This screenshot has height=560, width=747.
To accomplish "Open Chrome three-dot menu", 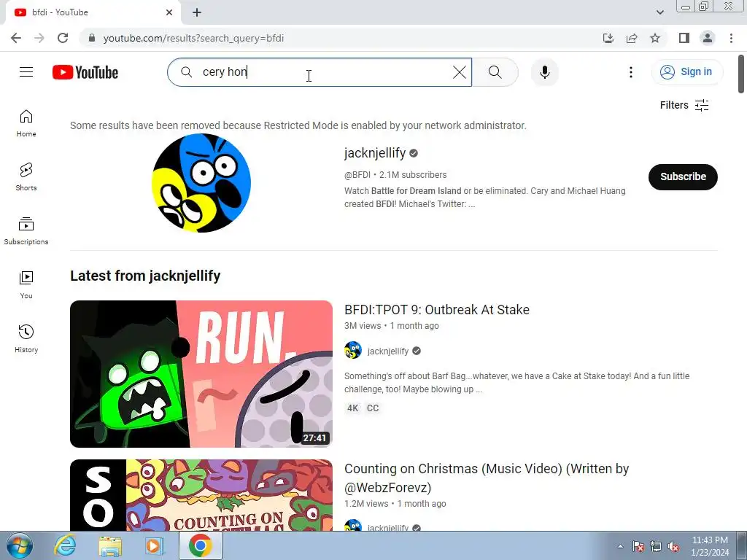I will click(731, 38).
